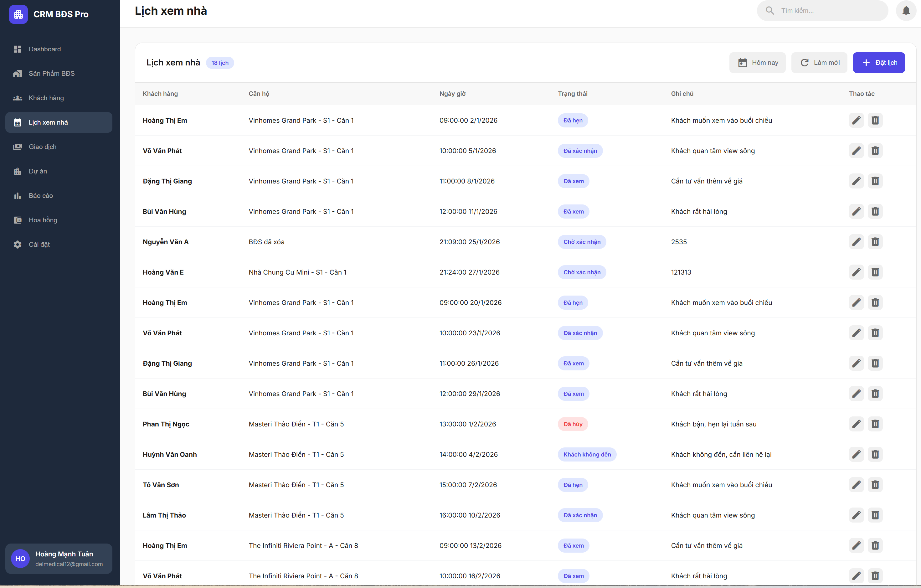
Task: Filter by the Hôm nay button
Action: (757, 63)
